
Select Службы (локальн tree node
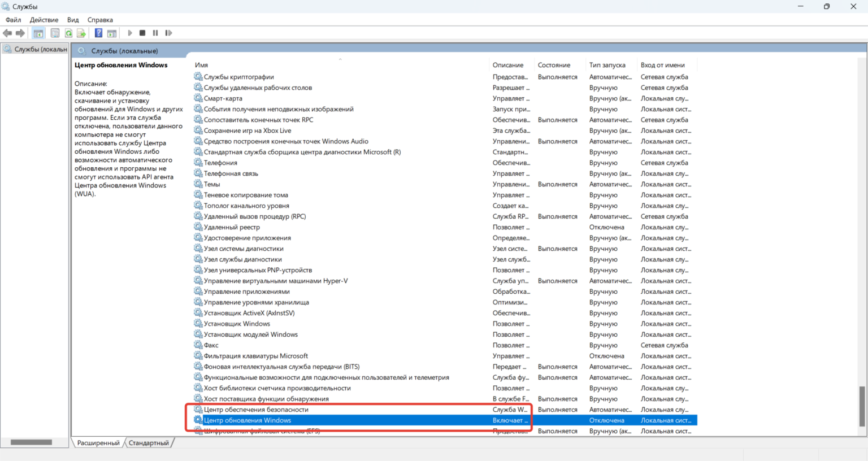point(35,49)
